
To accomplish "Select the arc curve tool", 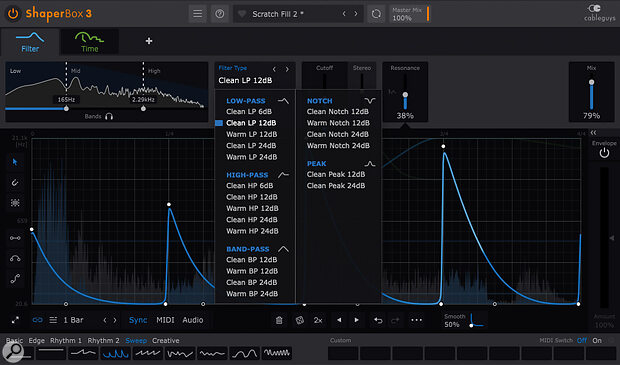I will click(x=15, y=259).
